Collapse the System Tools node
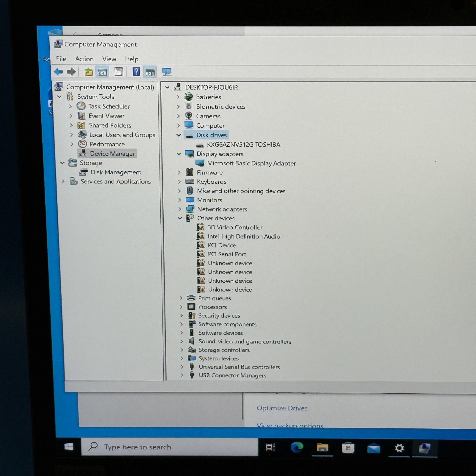Viewport: 476px width, 476px height. (x=59, y=97)
